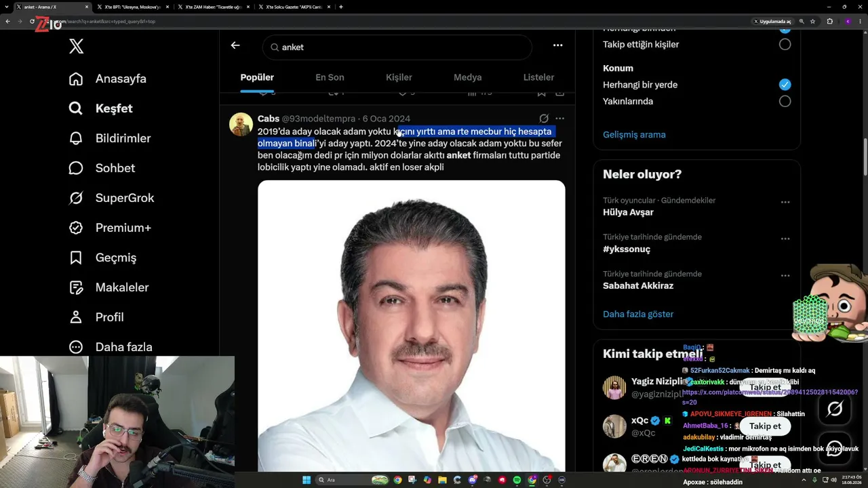Select 'Yakınlarında' location option
Screen dimensions: 868x488
(x=785, y=101)
